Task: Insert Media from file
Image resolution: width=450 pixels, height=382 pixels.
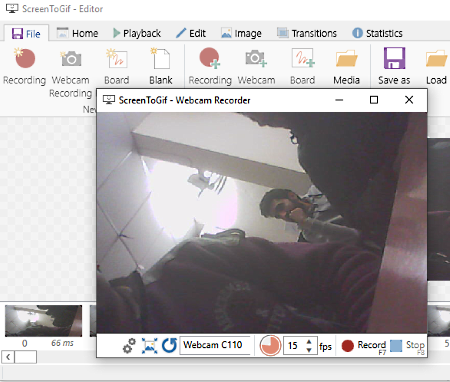Action: pyautogui.click(x=346, y=66)
